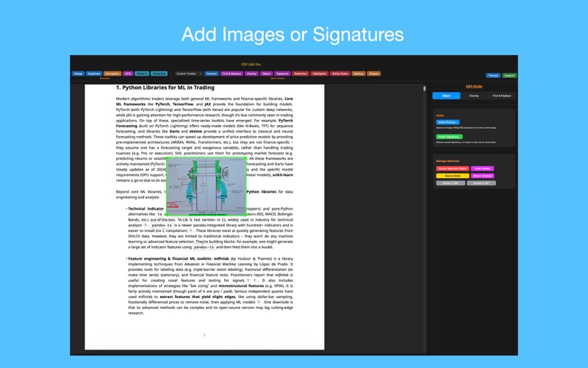The height and width of the screenshot is (368, 588).
Task: Click the page number 1 at the page bottom
Action: [204, 336]
